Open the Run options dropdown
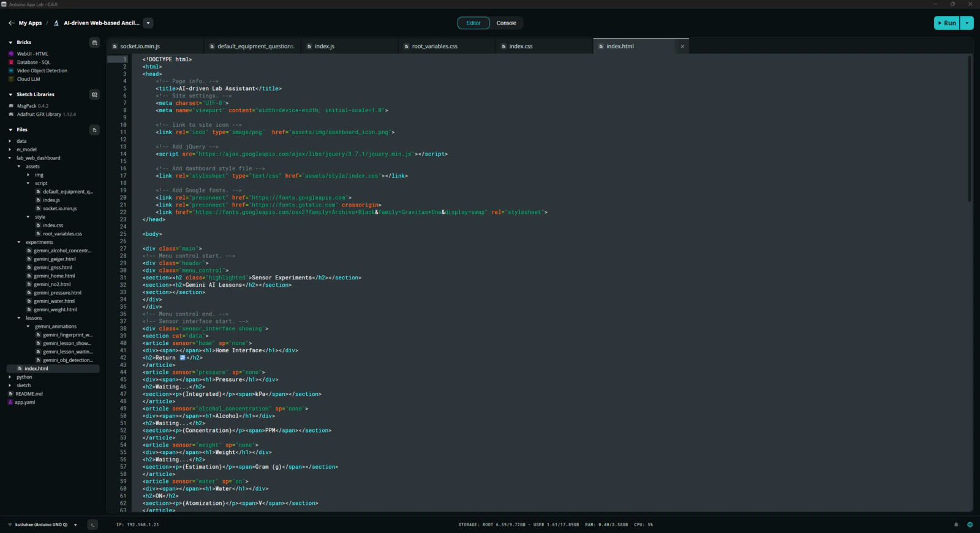The width and height of the screenshot is (980, 533). [x=967, y=23]
